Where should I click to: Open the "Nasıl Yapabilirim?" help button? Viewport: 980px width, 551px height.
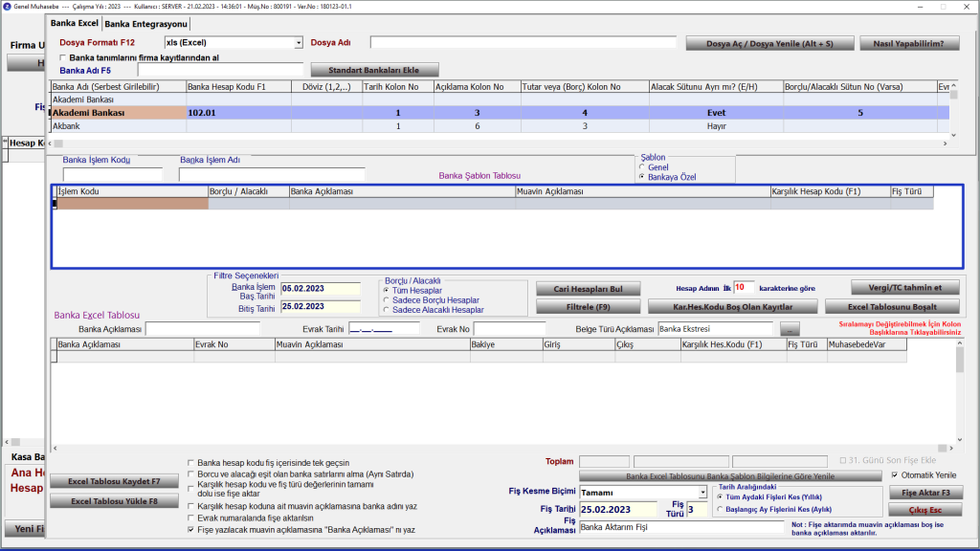pyautogui.click(x=909, y=44)
